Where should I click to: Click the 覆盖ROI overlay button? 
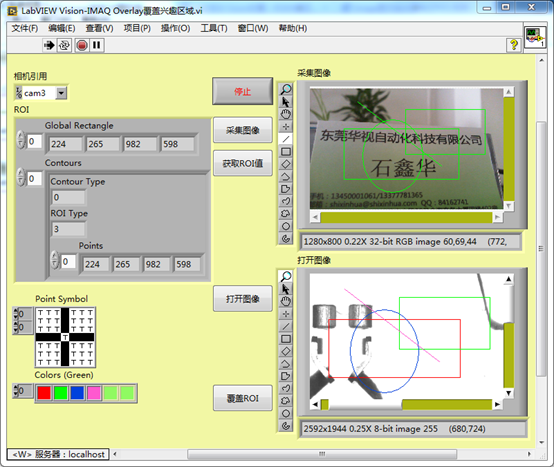coord(243,398)
